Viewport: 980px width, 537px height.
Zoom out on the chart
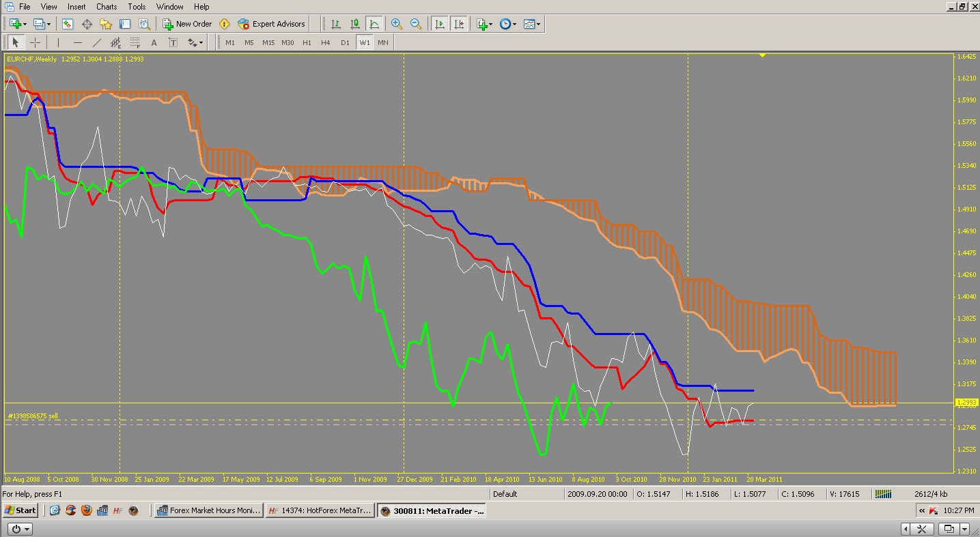pos(416,24)
